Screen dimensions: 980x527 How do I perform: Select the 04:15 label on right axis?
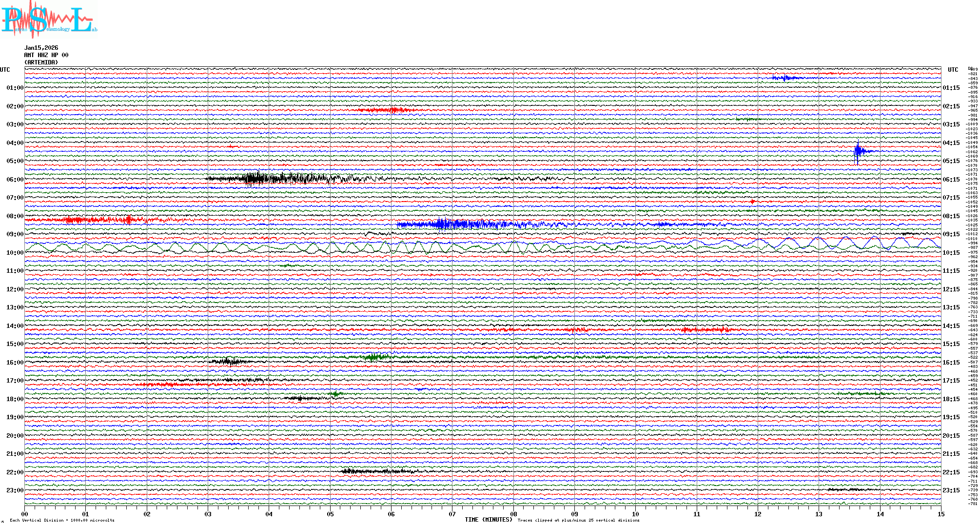tap(951, 143)
